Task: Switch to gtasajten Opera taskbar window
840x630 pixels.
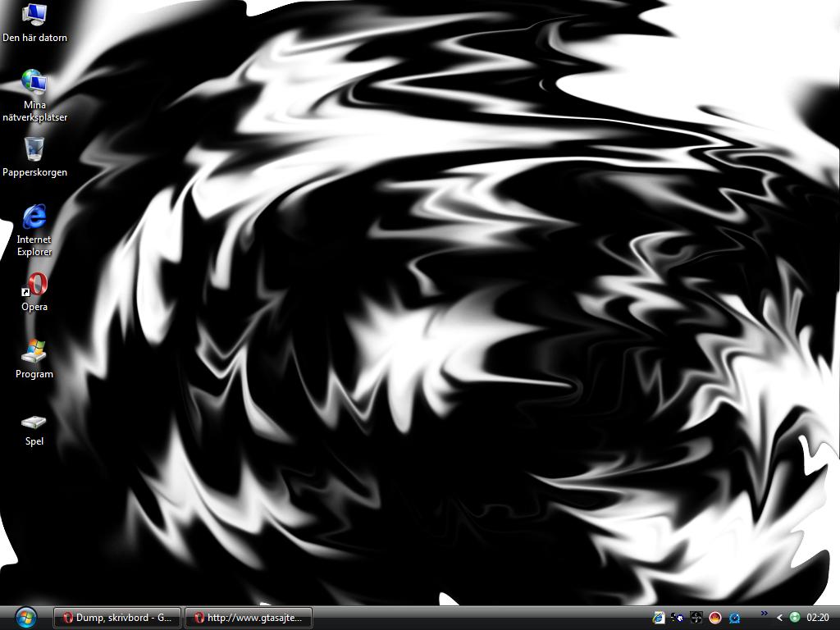Action: coord(249,618)
